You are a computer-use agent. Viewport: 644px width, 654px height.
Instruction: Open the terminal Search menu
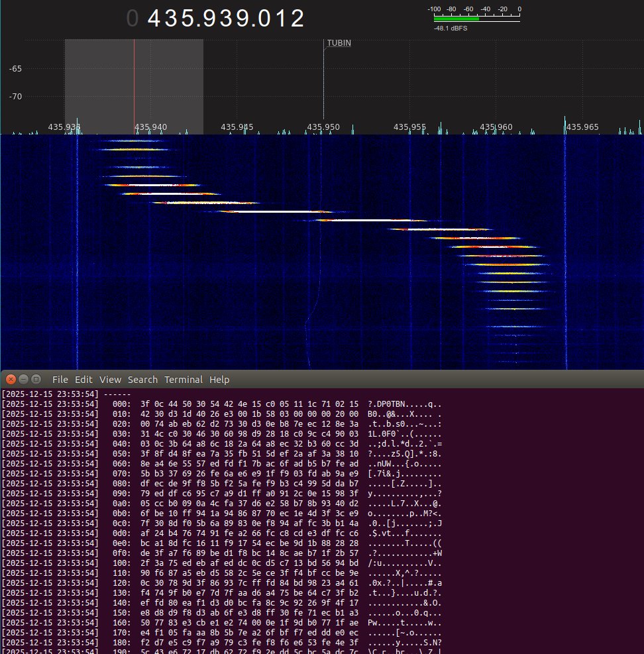pos(142,380)
